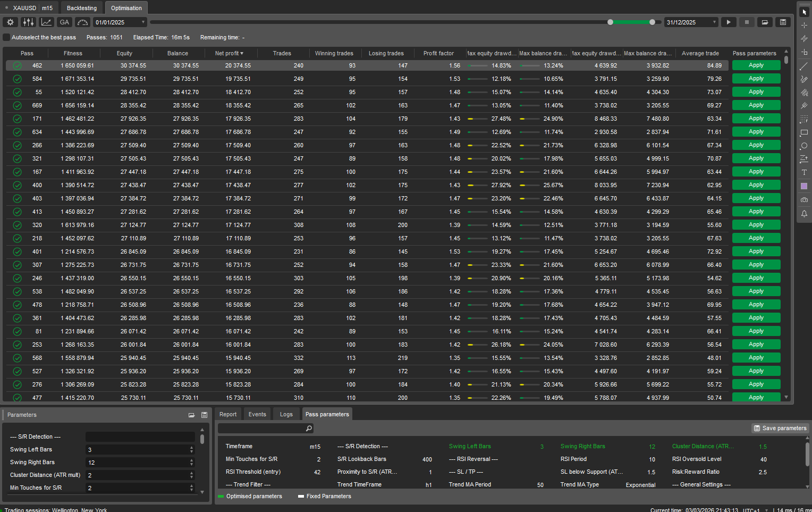The width and height of the screenshot is (812, 512).
Task: Apply parameters for pass 462
Action: click(756, 65)
